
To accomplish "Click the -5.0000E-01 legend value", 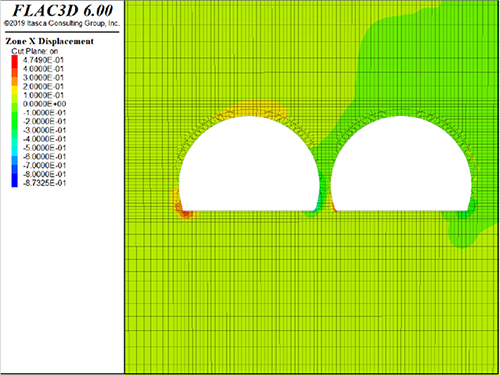I will [x=44, y=148].
